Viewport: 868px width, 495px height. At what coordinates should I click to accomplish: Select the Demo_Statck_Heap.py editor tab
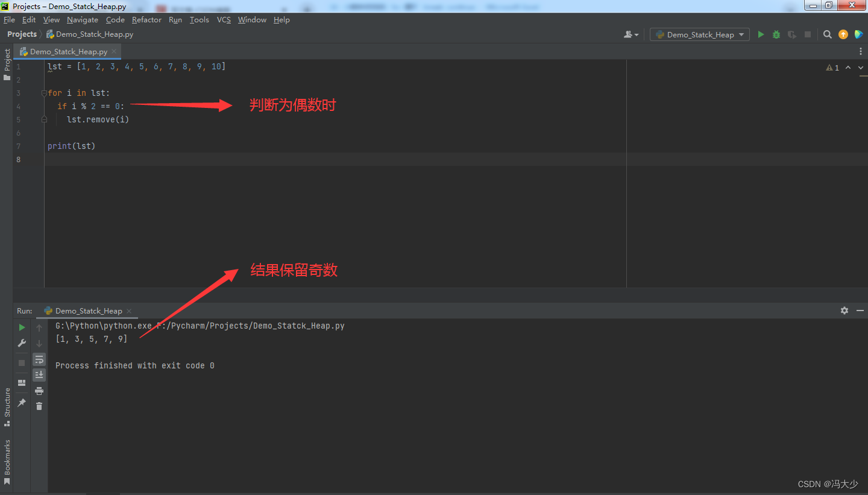click(x=68, y=52)
